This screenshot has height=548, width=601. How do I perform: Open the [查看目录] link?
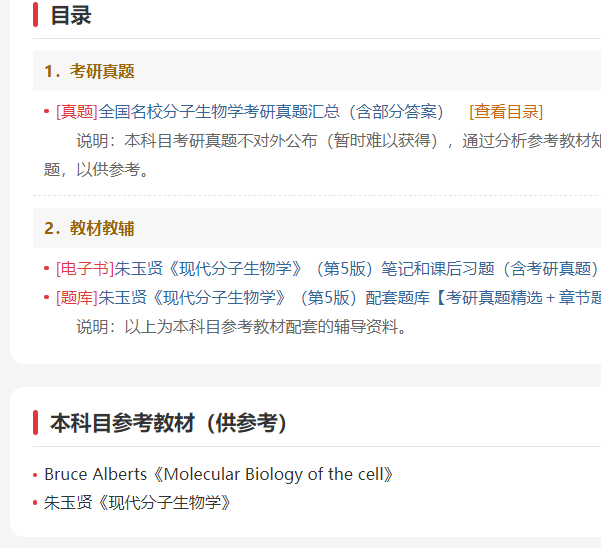click(506, 112)
